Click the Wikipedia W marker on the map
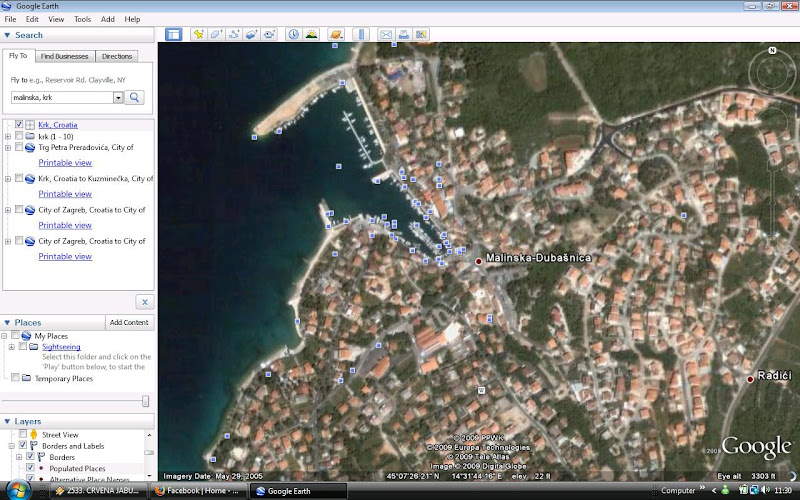The height and width of the screenshot is (500, 800). pos(481,390)
